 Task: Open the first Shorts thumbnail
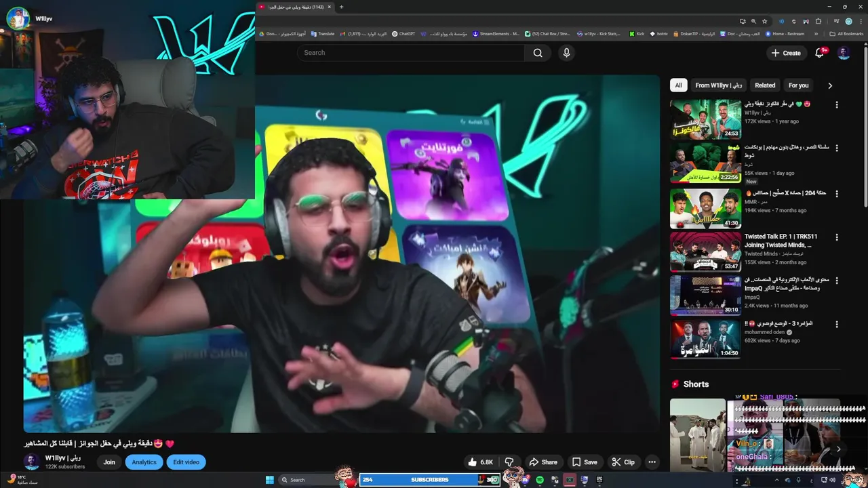click(x=698, y=434)
